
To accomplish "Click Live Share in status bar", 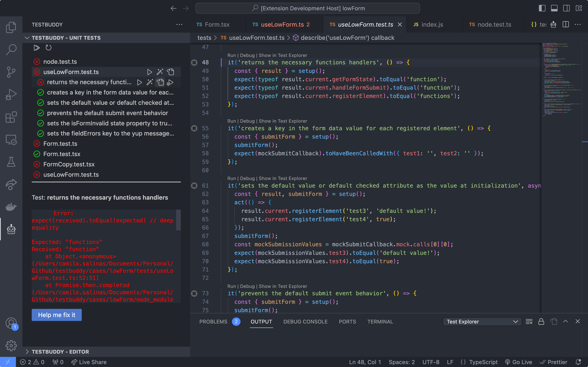I will click(x=89, y=362).
